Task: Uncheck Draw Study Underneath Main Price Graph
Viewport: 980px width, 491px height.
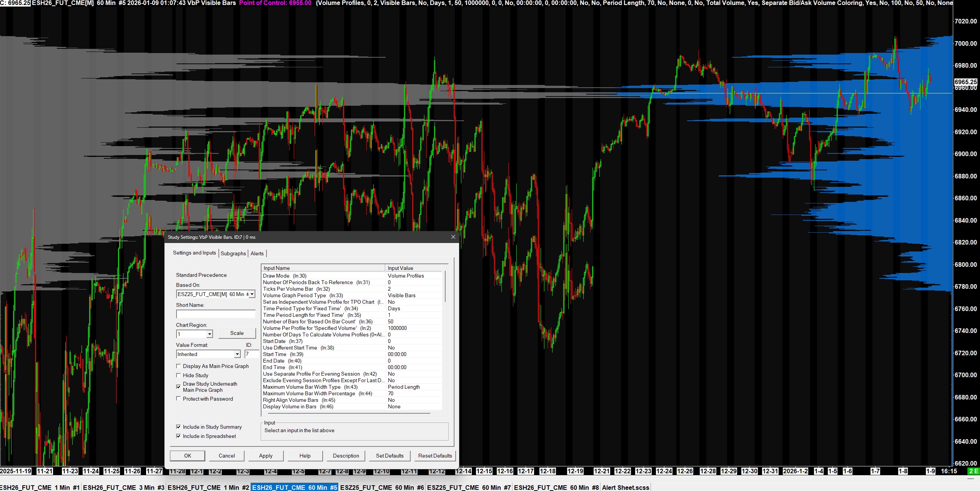Action: (178, 386)
